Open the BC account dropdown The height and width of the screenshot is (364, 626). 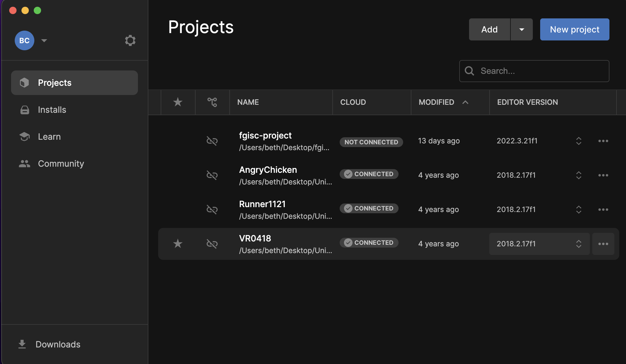(44, 40)
